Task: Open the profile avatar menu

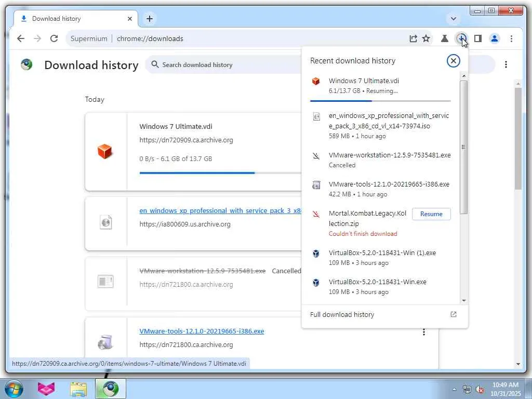Action: [x=495, y=38]
